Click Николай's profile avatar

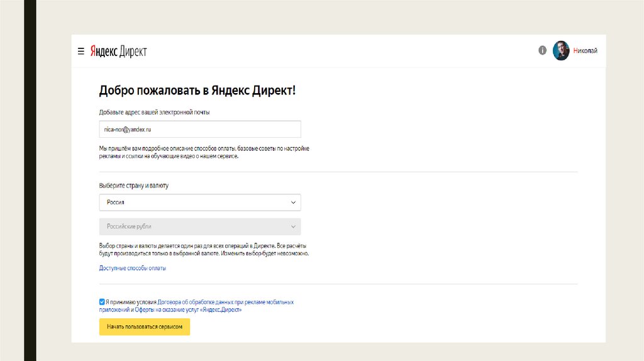pos(560,50)
